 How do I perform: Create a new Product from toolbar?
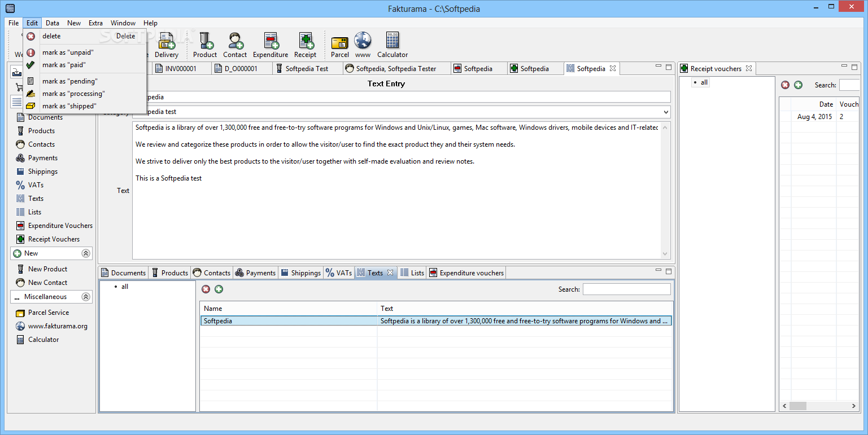pos(204,45)
